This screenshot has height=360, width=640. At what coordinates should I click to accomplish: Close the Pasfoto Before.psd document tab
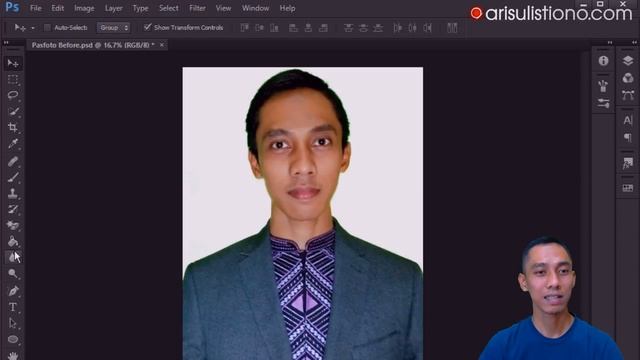(x=162, y=45)
